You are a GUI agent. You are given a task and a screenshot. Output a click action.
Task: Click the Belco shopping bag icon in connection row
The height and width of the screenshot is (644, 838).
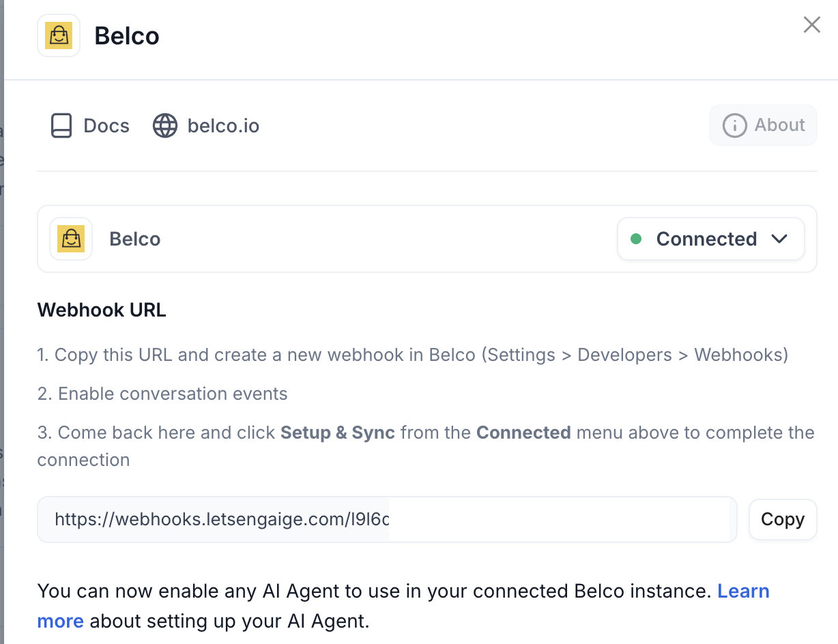coord(71,239)
